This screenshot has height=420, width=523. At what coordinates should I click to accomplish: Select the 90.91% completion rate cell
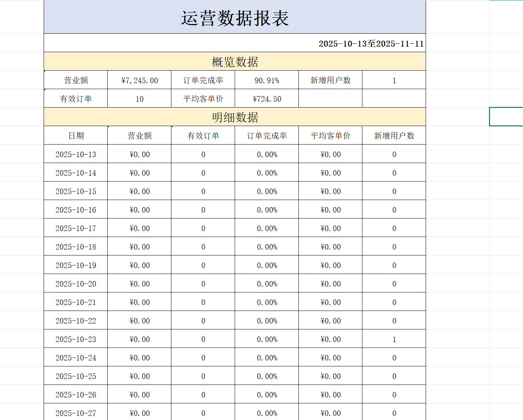coord(267,80)
